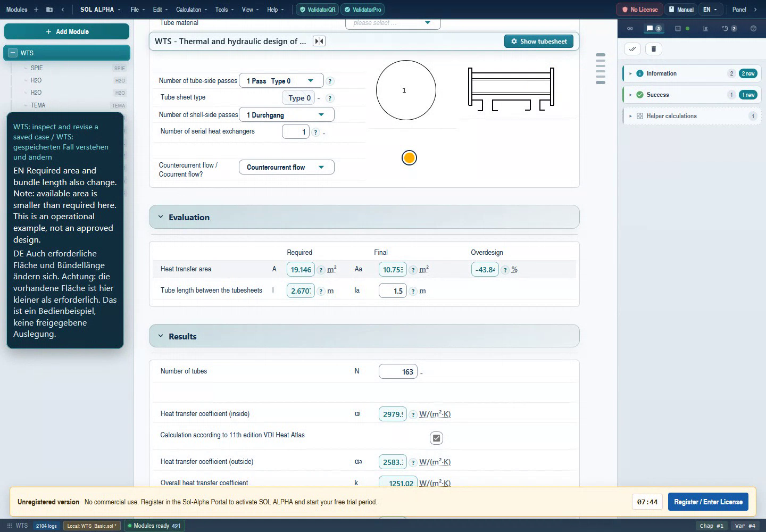Open the history icon tab with badge 2

(729, 29)
